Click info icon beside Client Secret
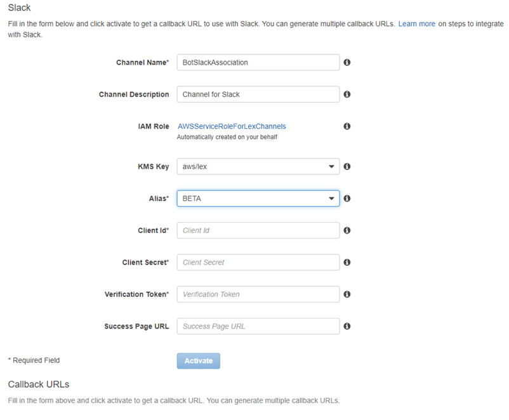Viewport: 509px width, 420px height. point(347,263)
